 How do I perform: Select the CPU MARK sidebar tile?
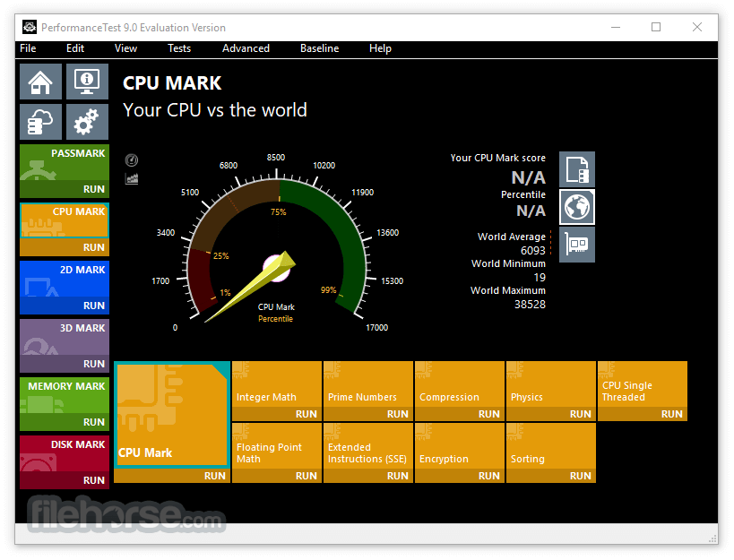[x=65, y=220]
